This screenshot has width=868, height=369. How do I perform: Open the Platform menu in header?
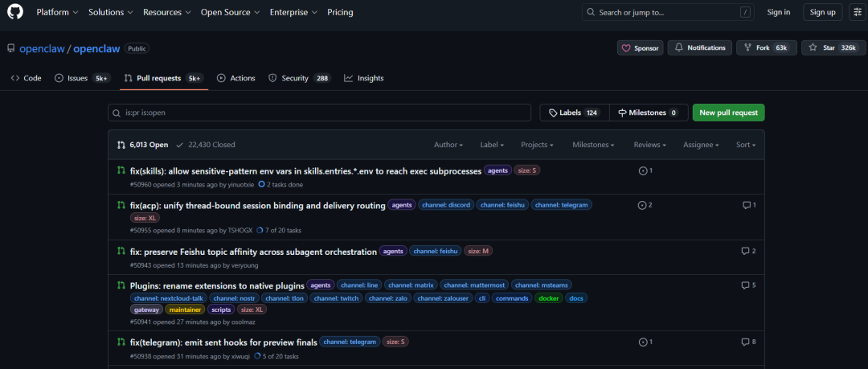(x=57, y=12)
